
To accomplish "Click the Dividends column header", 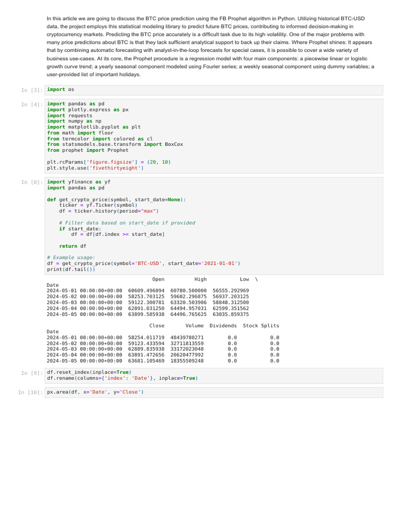I will click(223, 326).
